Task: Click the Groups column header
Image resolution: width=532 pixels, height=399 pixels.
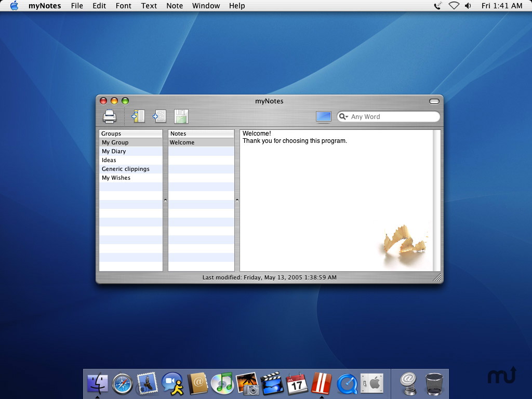Action: click(130, 134)
